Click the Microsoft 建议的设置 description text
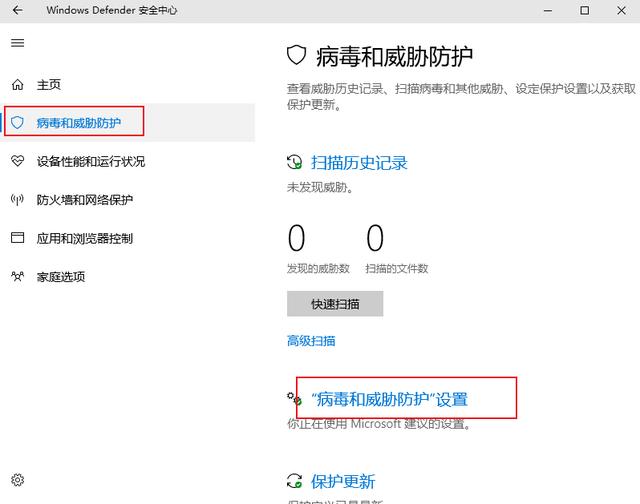The height and width of the screenshot is (504, 640). (379, 424)
